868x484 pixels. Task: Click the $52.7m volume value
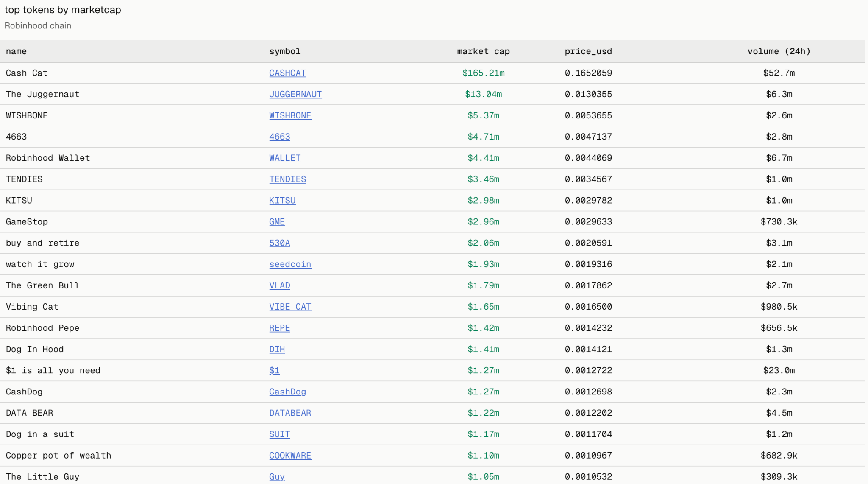[779, 73]
